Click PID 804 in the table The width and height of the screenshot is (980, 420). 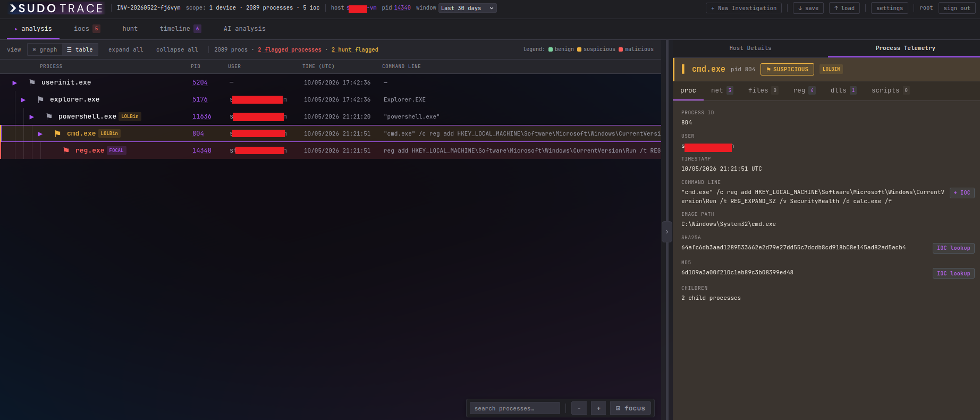tap(198, 133)
